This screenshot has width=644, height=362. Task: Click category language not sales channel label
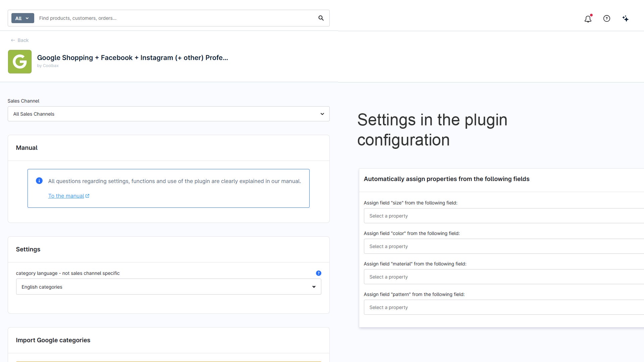click(x=68, y=273)
